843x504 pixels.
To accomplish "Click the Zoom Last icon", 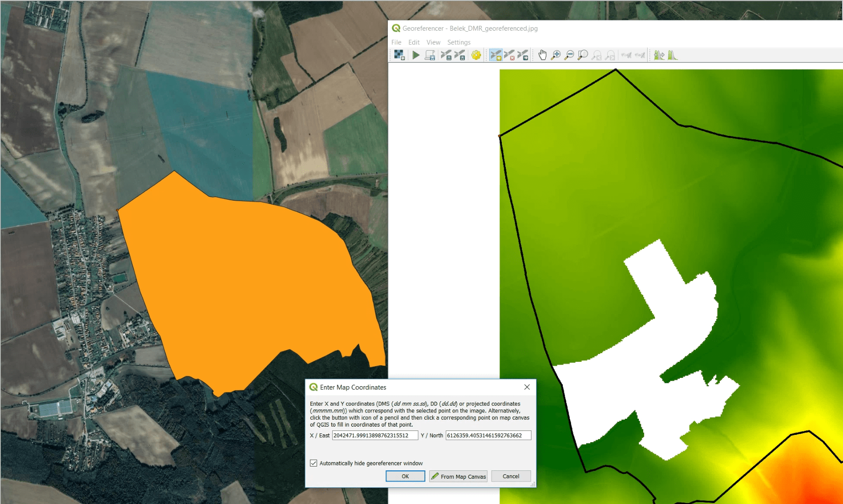I will click(596, 55).
